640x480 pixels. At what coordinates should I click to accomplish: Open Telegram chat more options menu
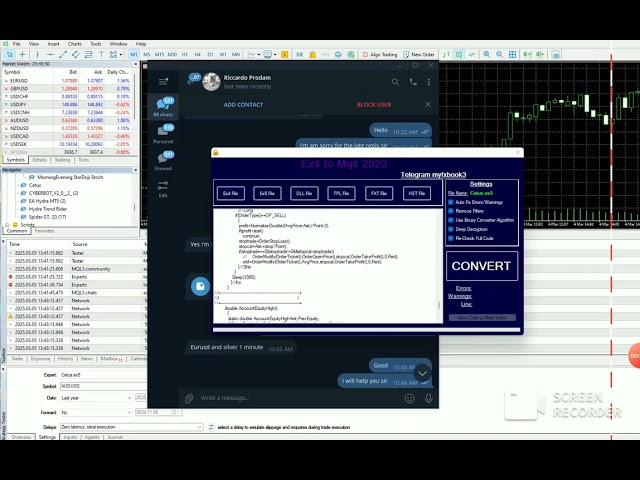point(429,82)
